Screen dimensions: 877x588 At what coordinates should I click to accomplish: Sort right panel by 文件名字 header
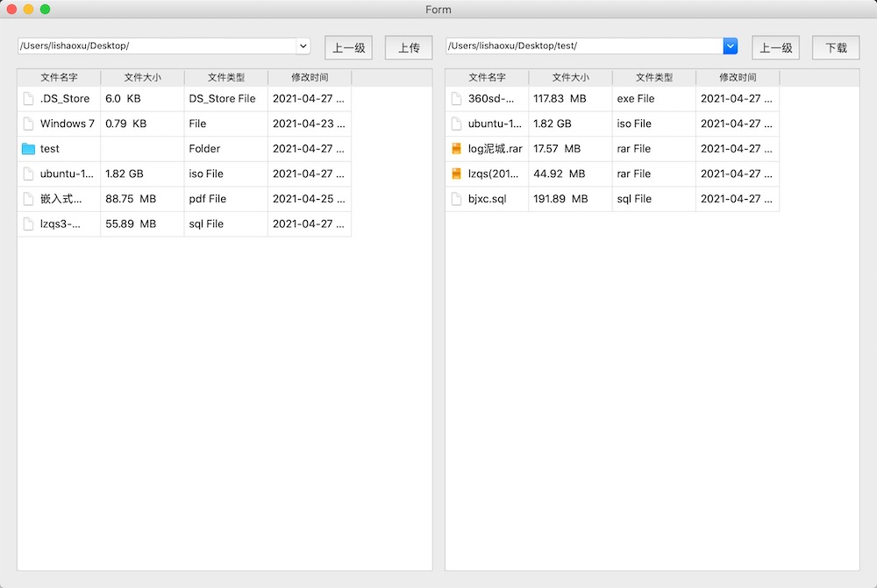click(x=487, y=78)
